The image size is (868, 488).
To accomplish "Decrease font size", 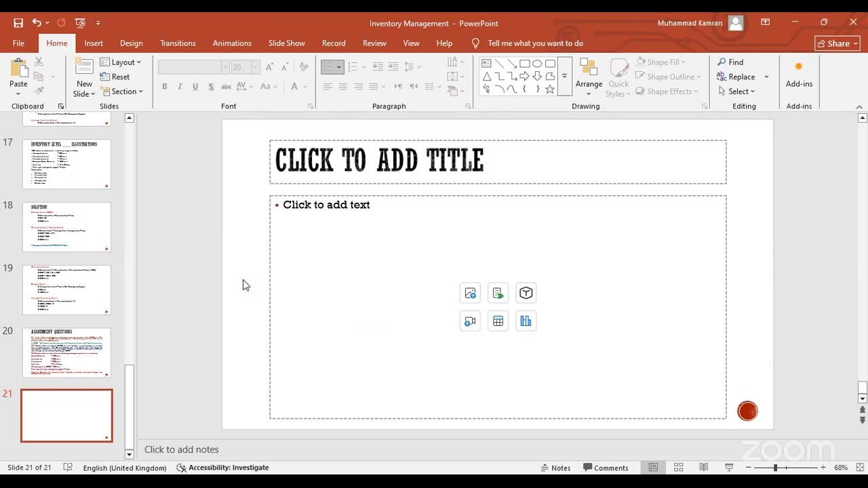I will click(285, 67).
